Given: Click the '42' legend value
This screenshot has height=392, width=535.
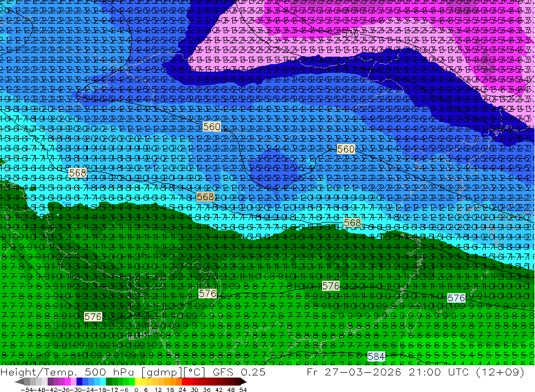Looking at the screenshot, I should point(219,390).
